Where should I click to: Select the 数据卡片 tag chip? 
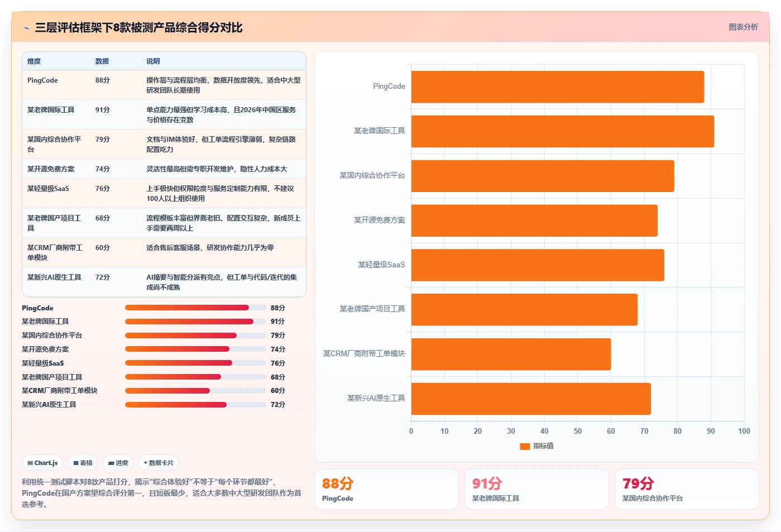coord(159,463)
